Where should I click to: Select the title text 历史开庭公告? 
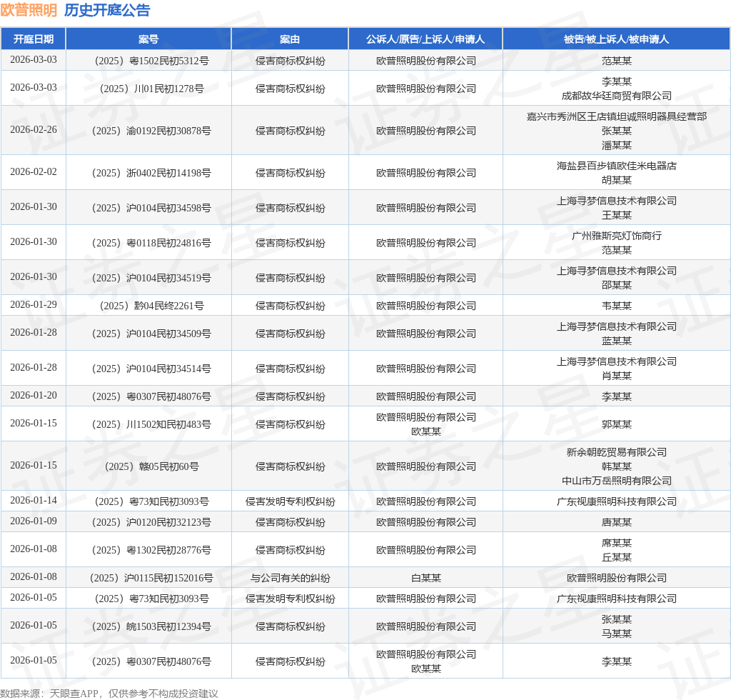click(x=107, y=10)
